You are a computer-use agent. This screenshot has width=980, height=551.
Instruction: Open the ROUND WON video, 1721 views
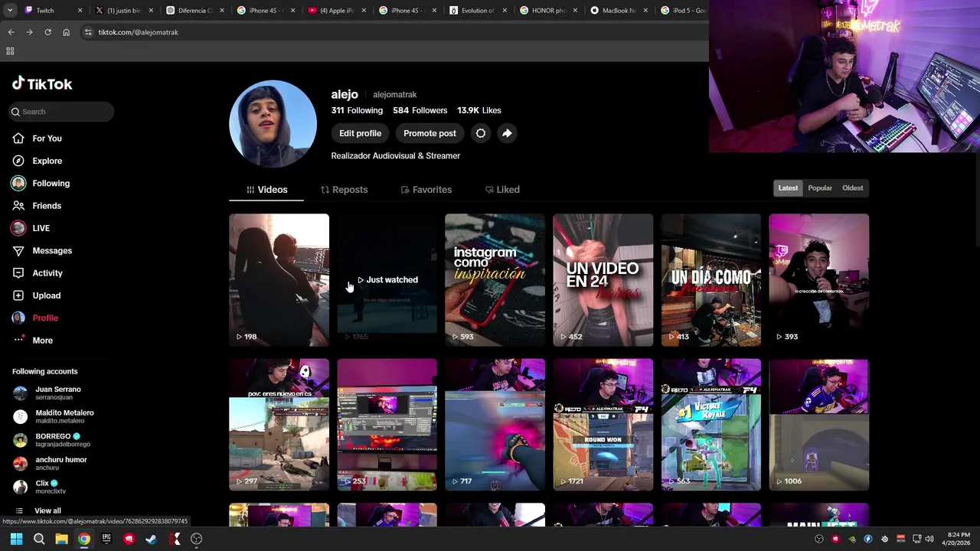click(603, 425)
